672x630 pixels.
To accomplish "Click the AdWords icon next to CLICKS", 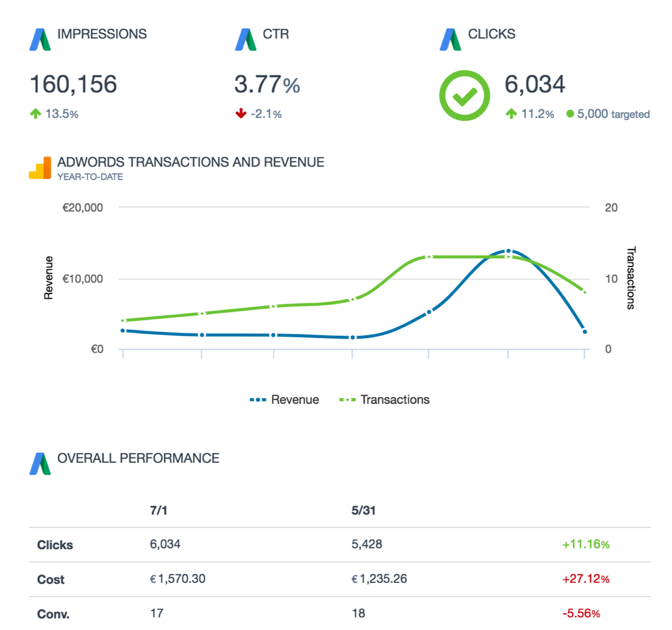I will [449, 38].
